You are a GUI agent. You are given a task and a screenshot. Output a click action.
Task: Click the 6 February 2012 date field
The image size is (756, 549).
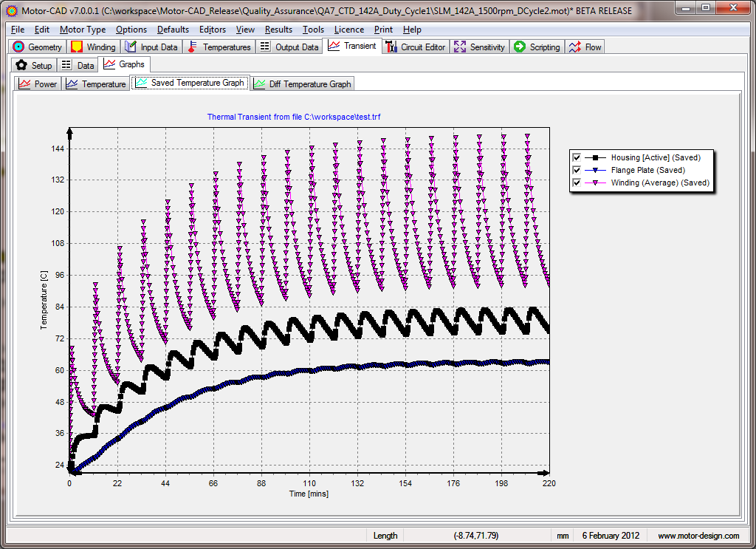click(x=611, y=536)
